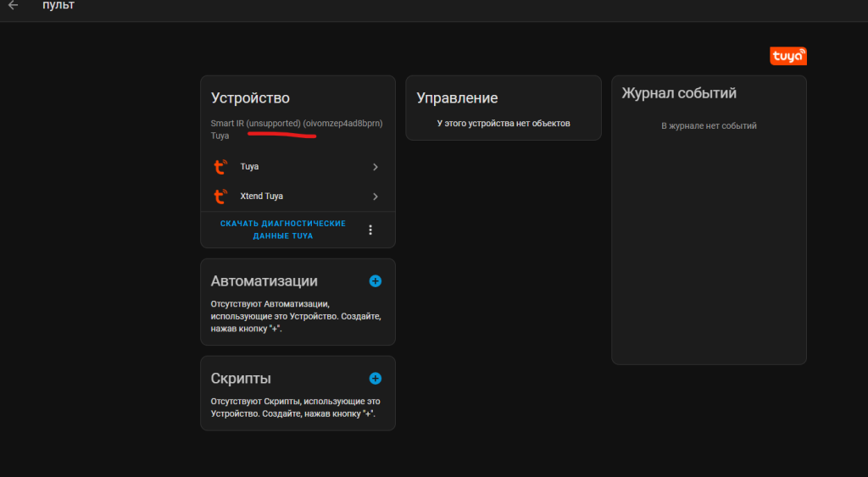Open the three-dot menu beside diagnostics download

[370, 230]
